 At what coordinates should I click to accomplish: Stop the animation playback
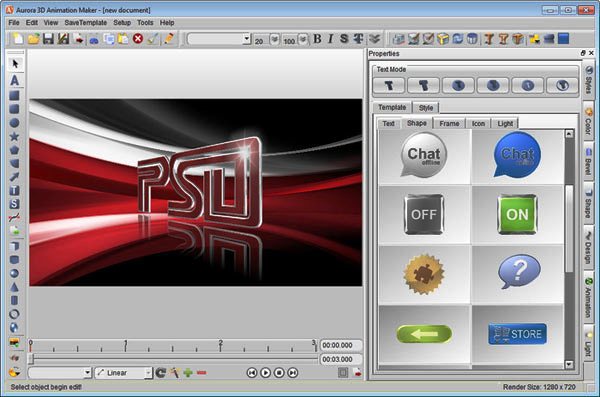[x=279, y=372]
